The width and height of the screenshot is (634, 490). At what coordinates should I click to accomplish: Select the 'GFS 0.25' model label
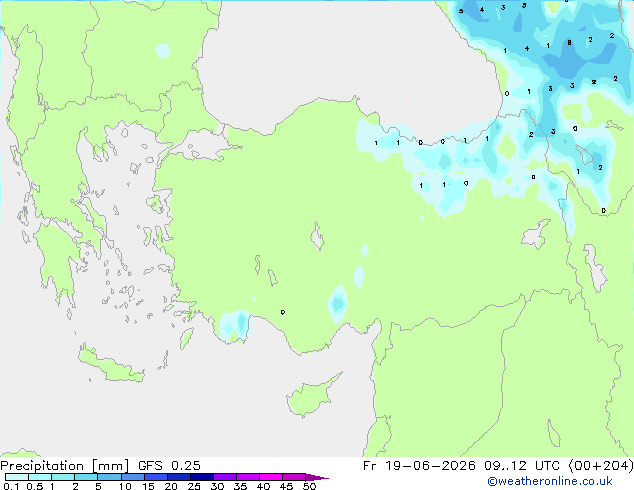[x=169, y=466]
